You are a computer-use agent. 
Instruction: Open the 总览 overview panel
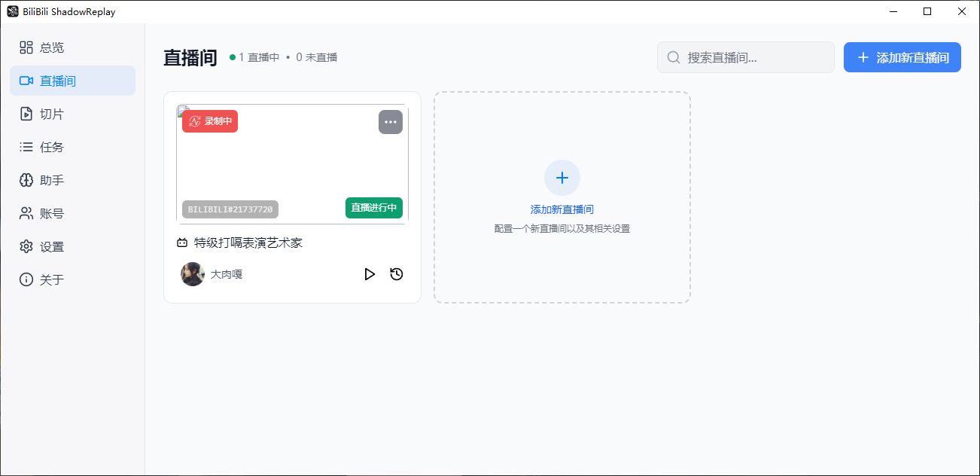[x=42, y=47]
